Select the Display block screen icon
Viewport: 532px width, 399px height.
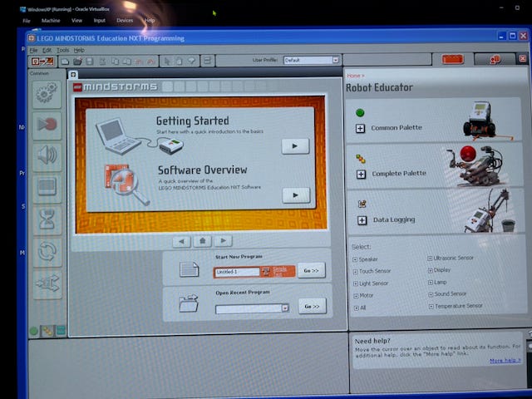click(47, 188)
